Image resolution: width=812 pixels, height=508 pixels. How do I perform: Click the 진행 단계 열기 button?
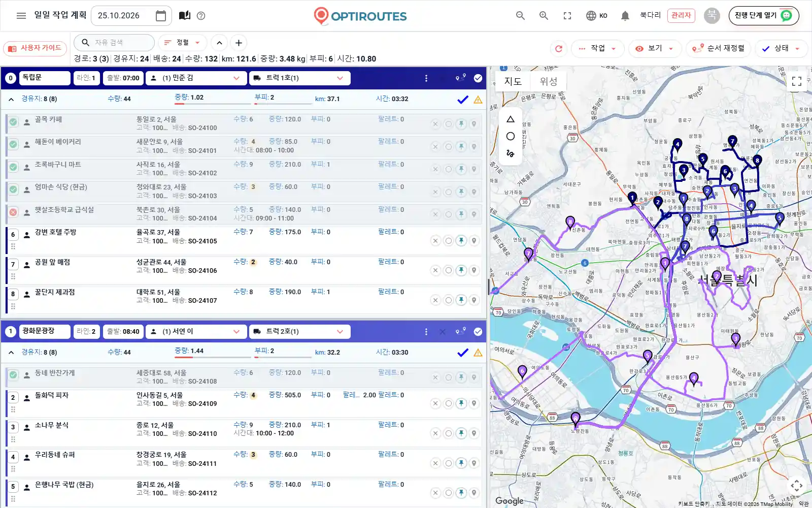coord(764,16)
